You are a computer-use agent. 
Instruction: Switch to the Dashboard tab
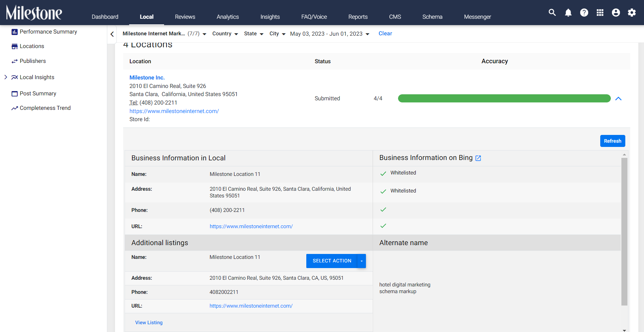tap(105, 17)
